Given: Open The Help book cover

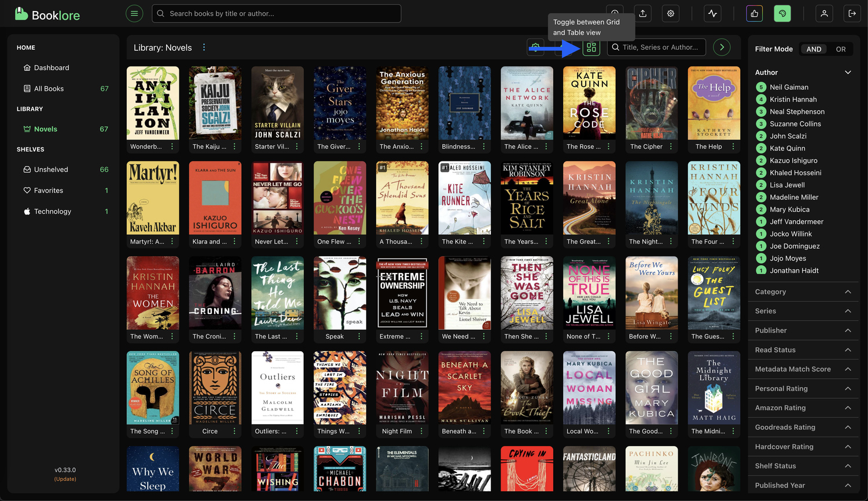Looking at the screenshot, I should click(x=714, y=103).
